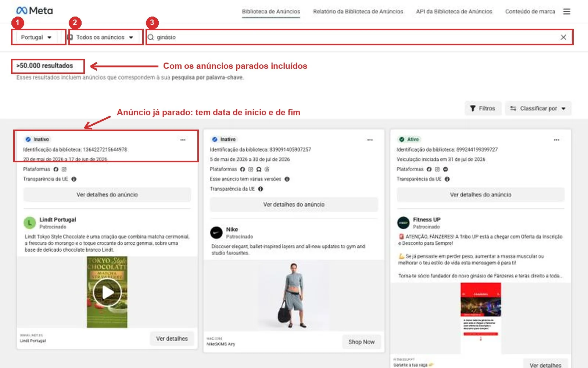The width and height of the screenshot is (588, 368).
Task: Click 'Ver detalhes do anúncio' on the Fitness UP ad
Action: click(x=480, y=195)
